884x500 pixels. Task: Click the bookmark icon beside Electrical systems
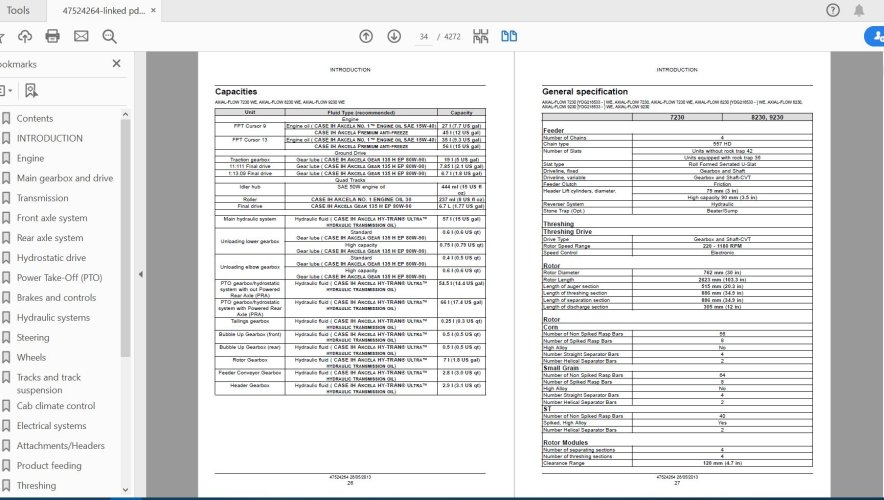pos(6,426)
